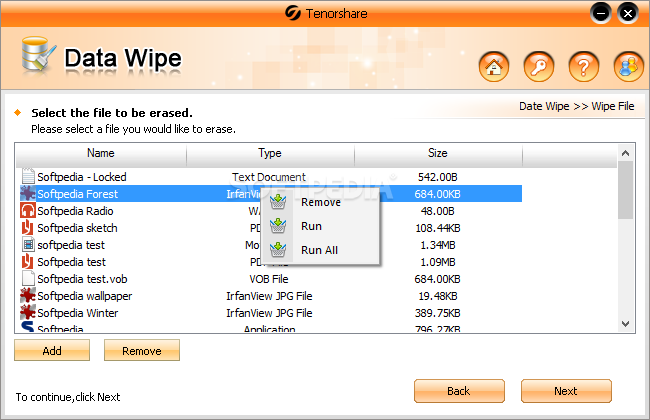The height and width of the screenshot is (420, 650).
Task: Open the Help question mark icon
Action: pos(583,66)
